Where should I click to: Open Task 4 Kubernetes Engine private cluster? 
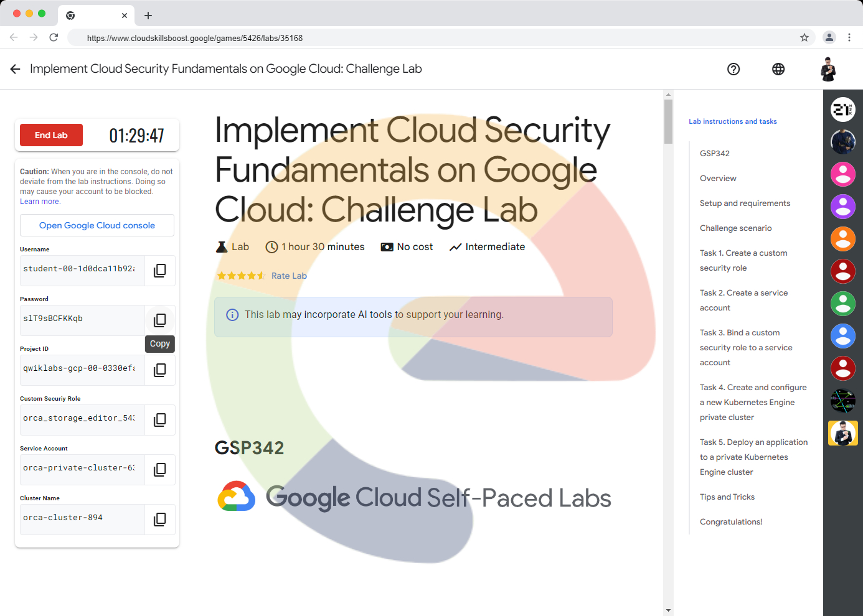[x=753, y=403]
